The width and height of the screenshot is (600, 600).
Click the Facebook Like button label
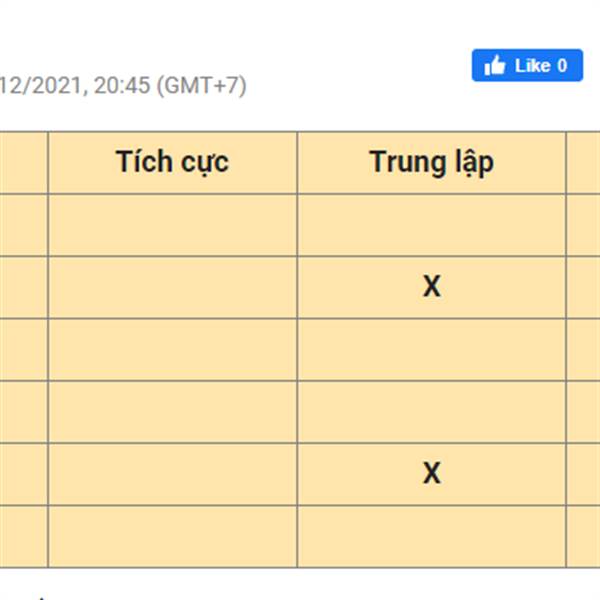pos(533,66)
